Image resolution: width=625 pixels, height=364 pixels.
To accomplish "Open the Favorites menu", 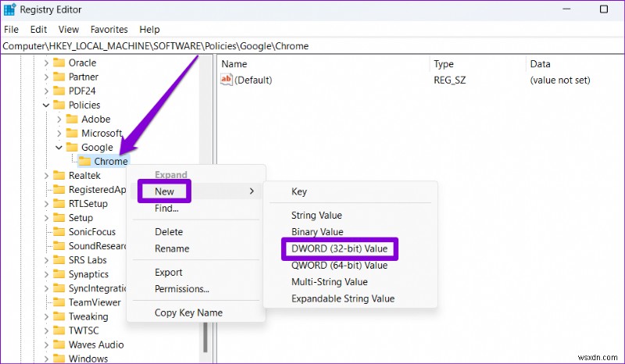I will click(x=109, y=30).
